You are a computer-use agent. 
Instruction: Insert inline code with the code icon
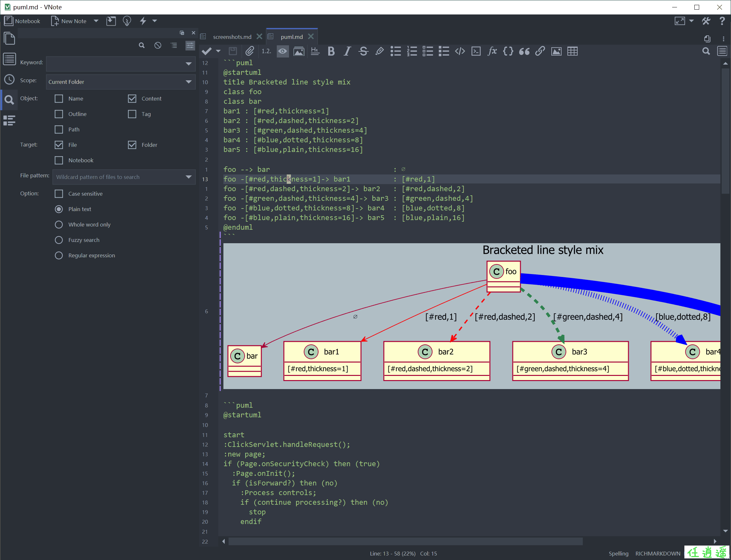point(460,51)
